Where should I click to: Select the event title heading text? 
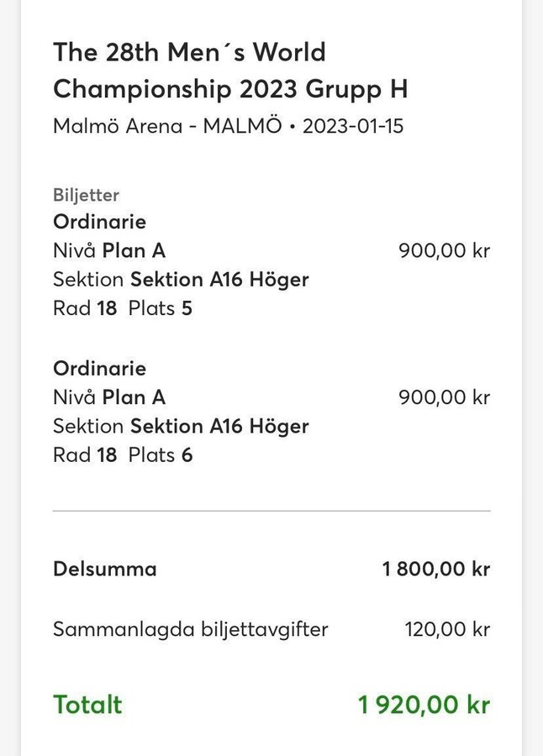click(230, 71)
